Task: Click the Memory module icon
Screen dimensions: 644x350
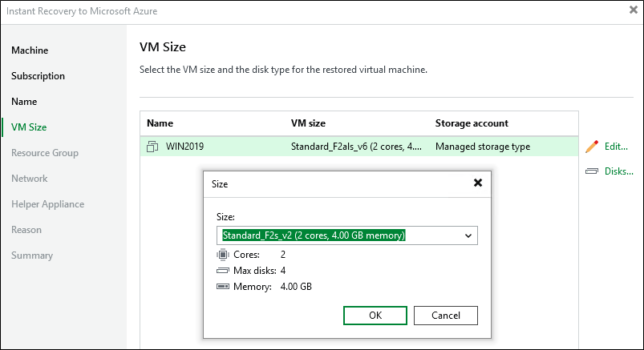Action: tap(223, 287)
